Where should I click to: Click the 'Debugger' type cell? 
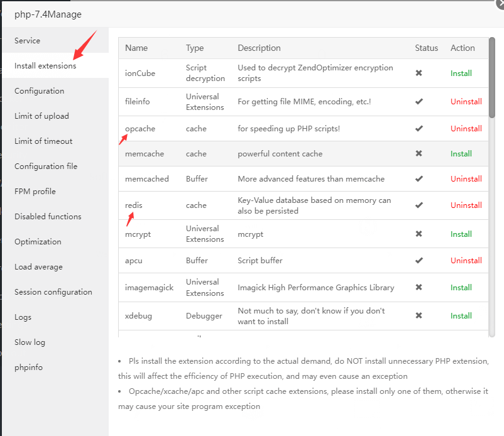coord(204,316)
